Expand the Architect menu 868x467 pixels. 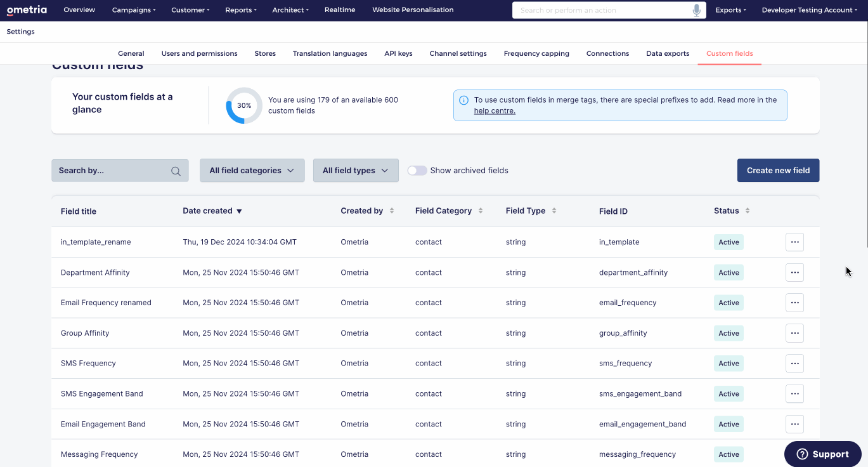pyautogui.click(x=290, y=10)
